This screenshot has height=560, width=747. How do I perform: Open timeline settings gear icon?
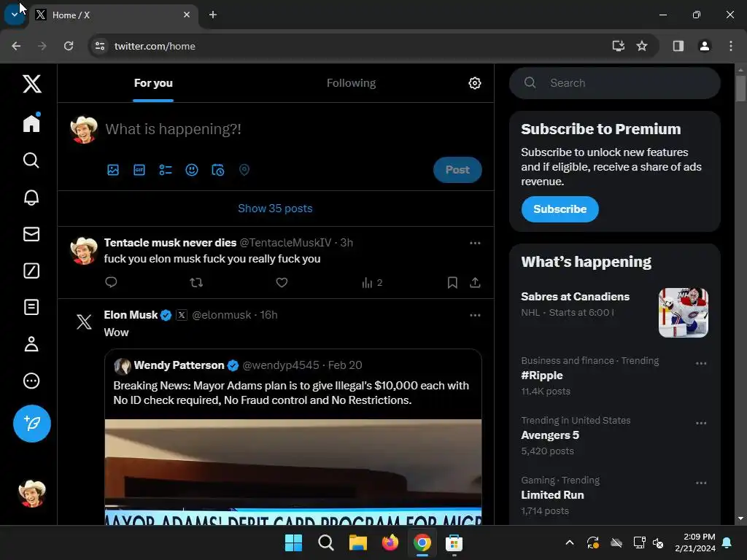474,83
